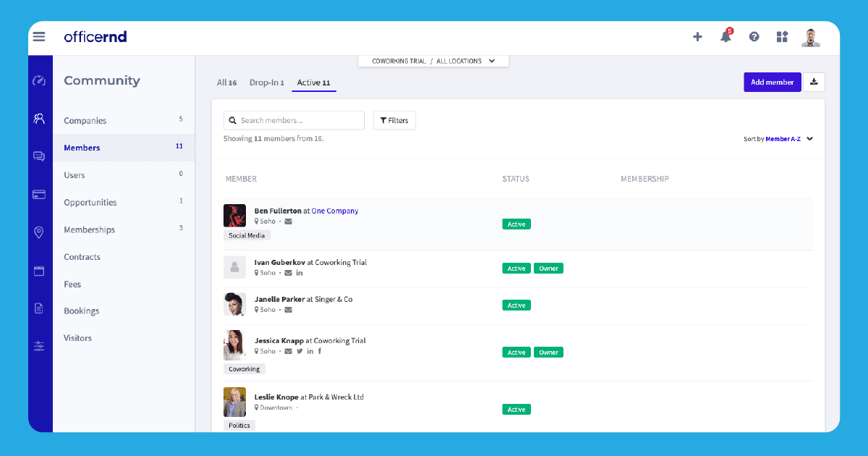
Task: Click the Coworking tag
Action: pos(244,369)
